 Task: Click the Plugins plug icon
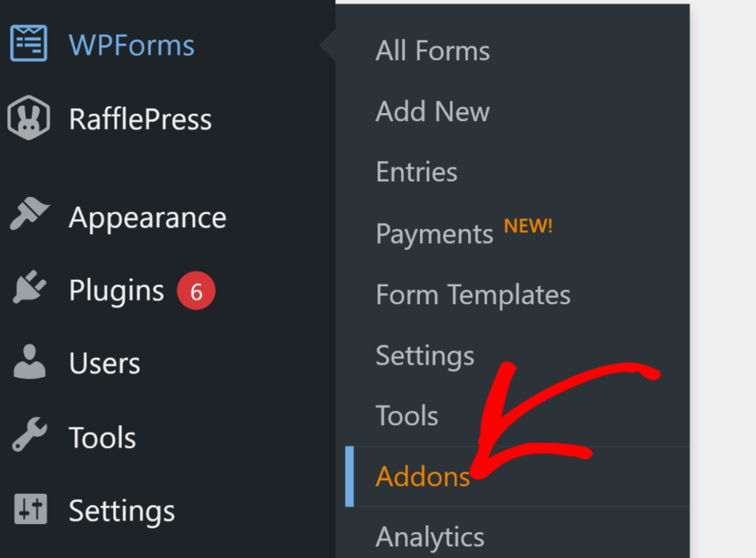[x=28, y=288]
